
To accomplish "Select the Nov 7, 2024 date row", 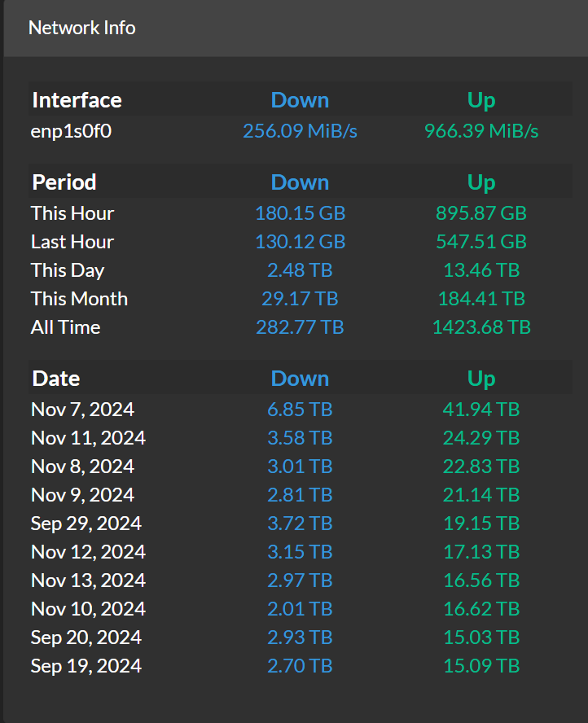I will pyautogui.click(x=300, y=410).
